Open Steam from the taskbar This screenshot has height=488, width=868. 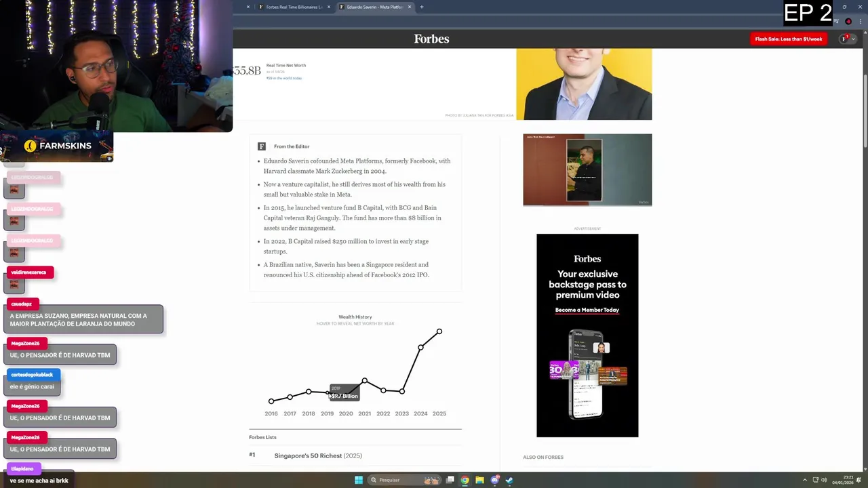509,480
